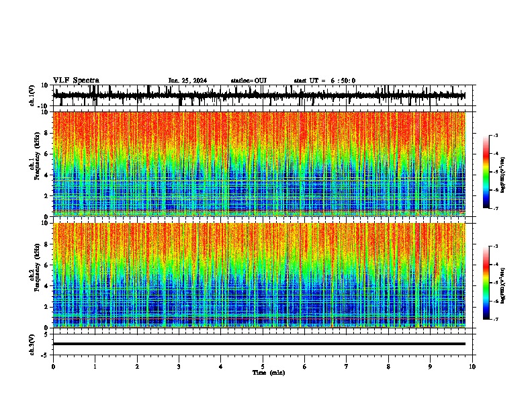Click the ch.3 flat voltage line

[259, 344]
